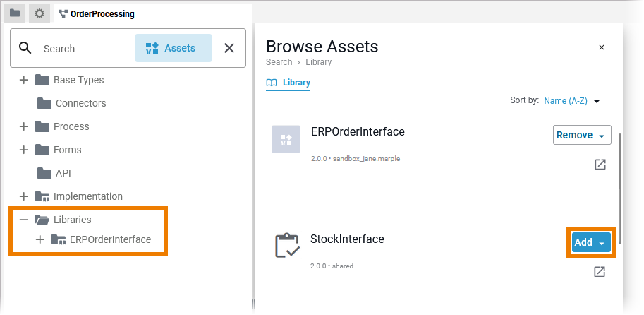
Task: Click the StockInterface clipboard icon
Action: (287, 246)
